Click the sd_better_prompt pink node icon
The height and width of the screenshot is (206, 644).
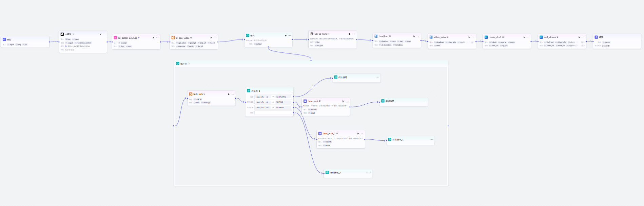click(115, 38)
